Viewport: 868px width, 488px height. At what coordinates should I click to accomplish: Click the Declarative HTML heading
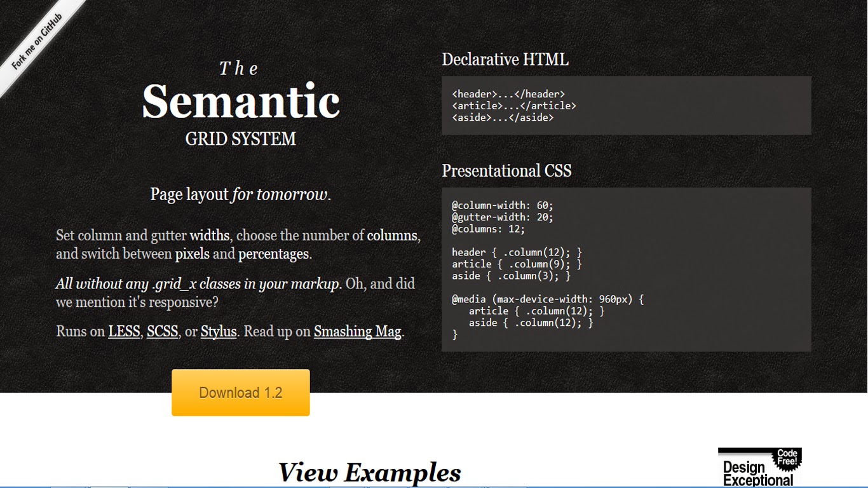[x=505, y=60]
